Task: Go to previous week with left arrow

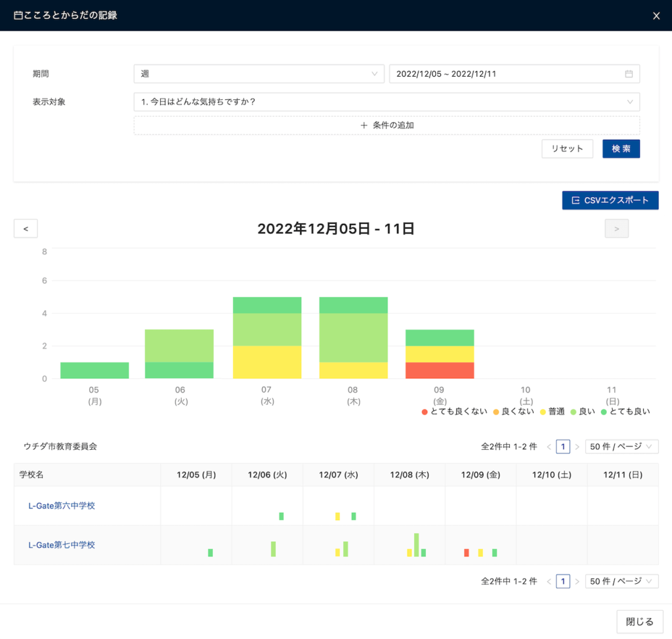Action: 26,229
